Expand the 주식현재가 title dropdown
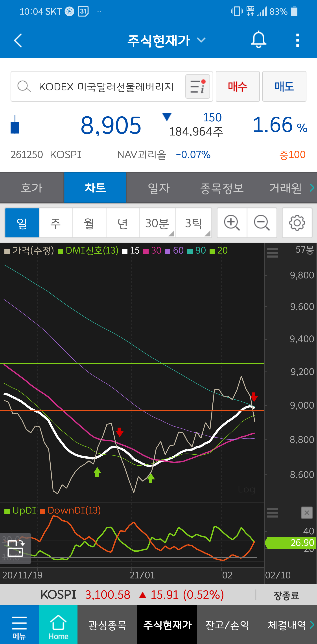 tap(201, 40)
